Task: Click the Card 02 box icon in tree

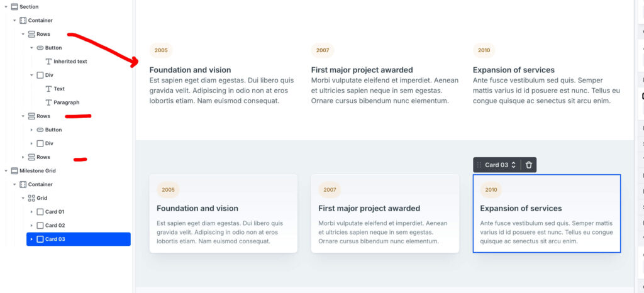Action: click(40, 225)
